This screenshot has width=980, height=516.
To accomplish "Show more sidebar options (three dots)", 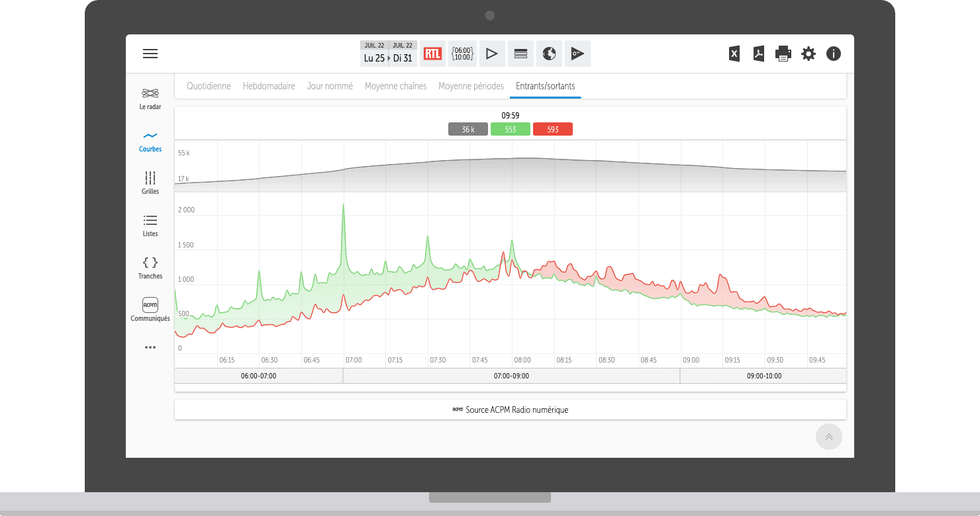I will (150, 347).
